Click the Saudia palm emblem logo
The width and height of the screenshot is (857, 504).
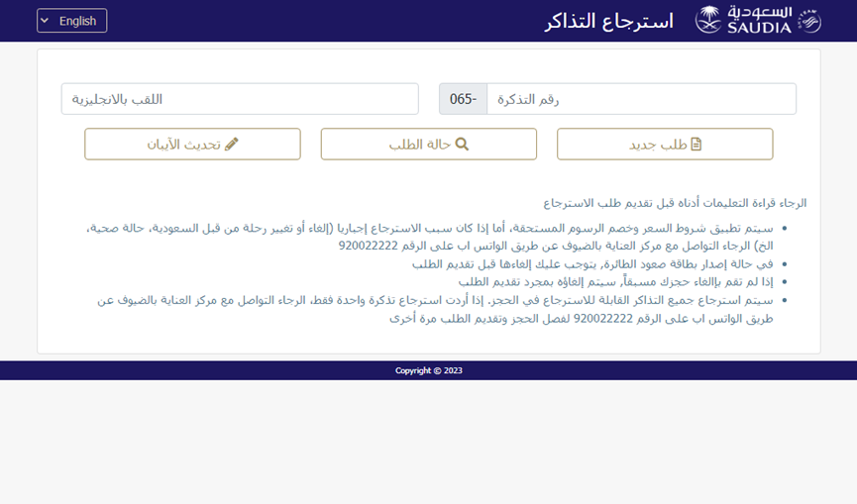point(708,20)
